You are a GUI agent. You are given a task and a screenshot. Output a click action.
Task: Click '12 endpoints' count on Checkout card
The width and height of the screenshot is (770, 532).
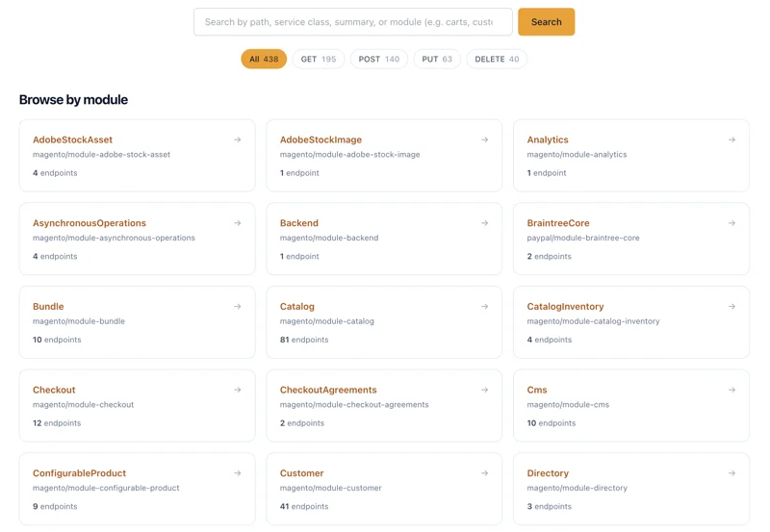(x=57, y=423)
